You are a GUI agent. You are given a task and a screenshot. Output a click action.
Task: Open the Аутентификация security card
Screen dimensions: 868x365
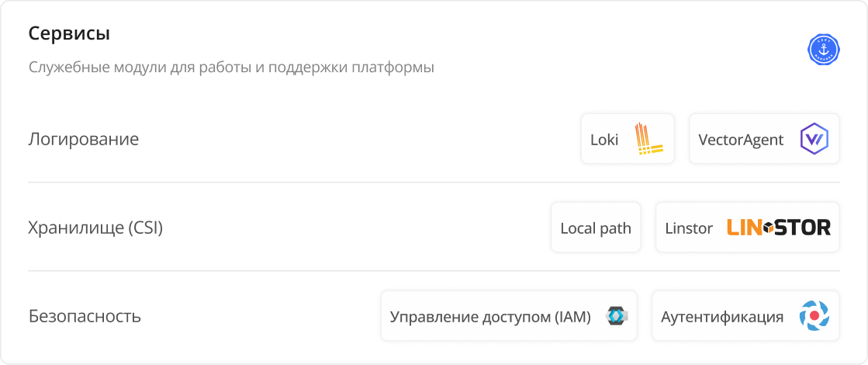tap(745, 316)
